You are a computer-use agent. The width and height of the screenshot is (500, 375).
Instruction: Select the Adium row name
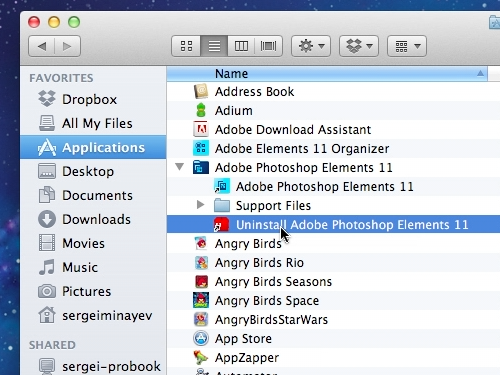click(234, 111)
